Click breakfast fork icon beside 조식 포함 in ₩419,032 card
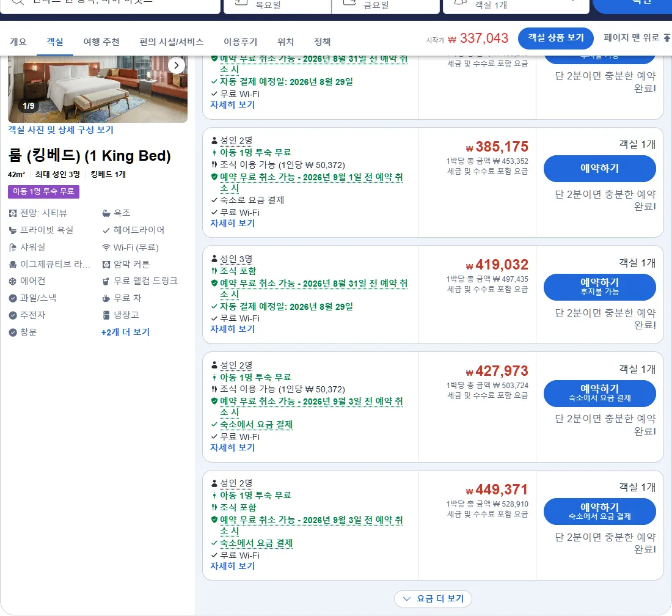 pyautogui.click(x=214, y=271)
